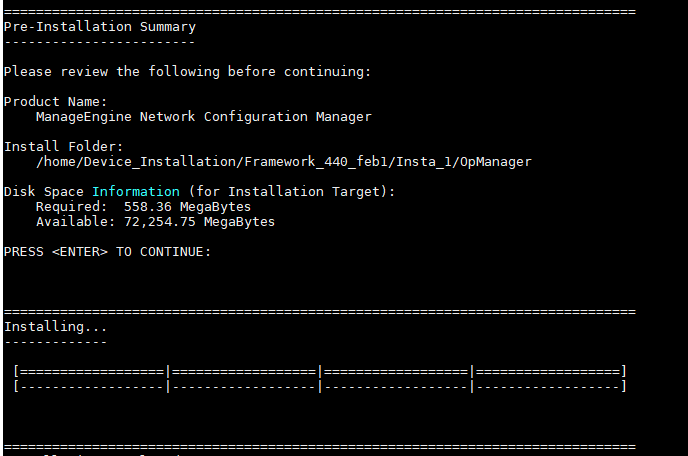The width and height of the screenshot is (688, 456).
Task: Click the first segment of the progress bar
Action: 92,372
